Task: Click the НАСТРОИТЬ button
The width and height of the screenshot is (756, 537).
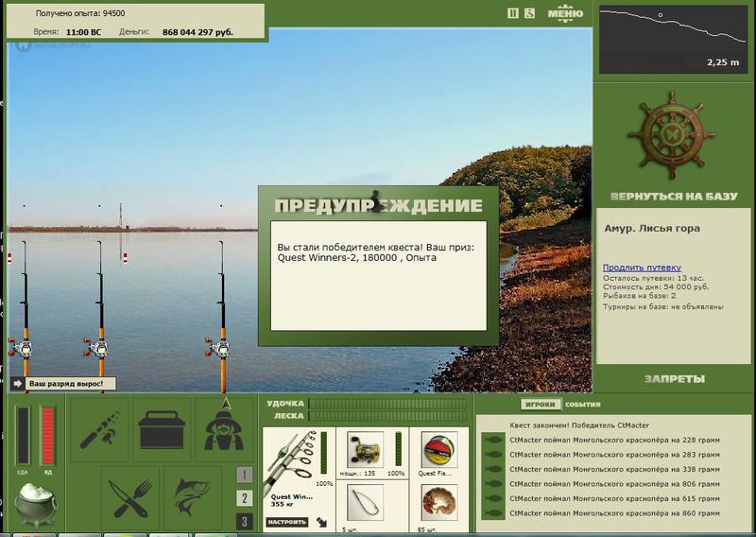Action: click(x=287, y=522)
